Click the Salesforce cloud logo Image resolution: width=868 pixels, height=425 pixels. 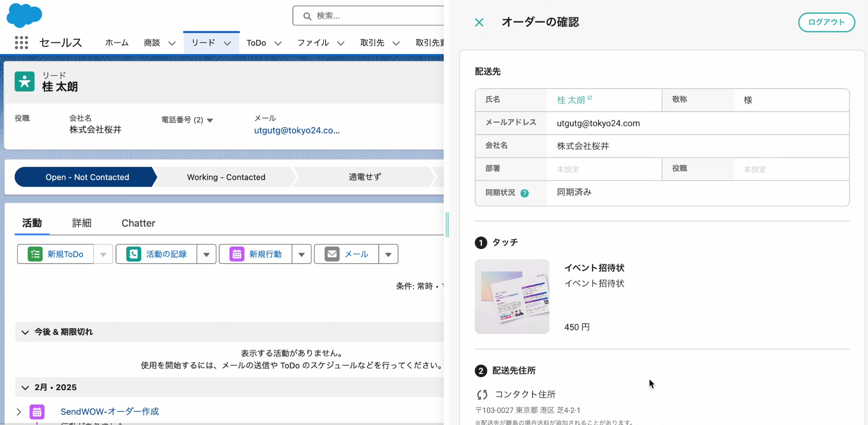pos(24,15)
